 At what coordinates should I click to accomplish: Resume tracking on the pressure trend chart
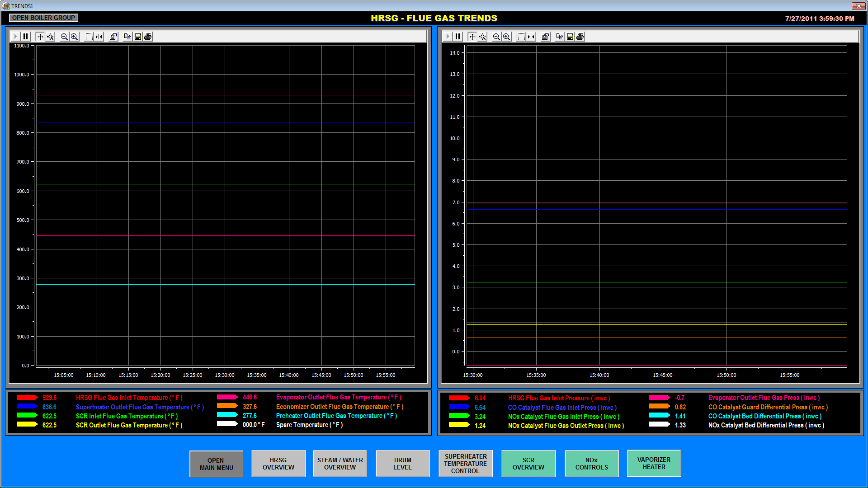[448, 37]
